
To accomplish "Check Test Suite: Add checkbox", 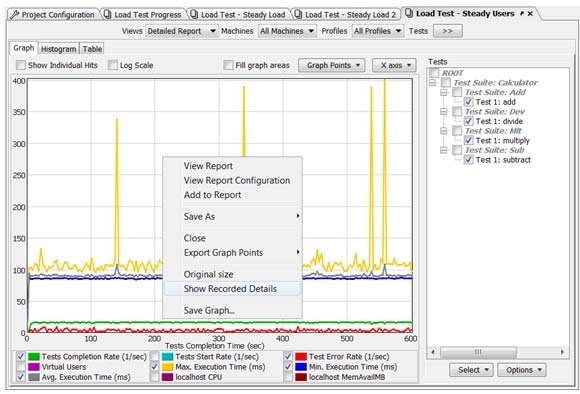I will 457,92.
